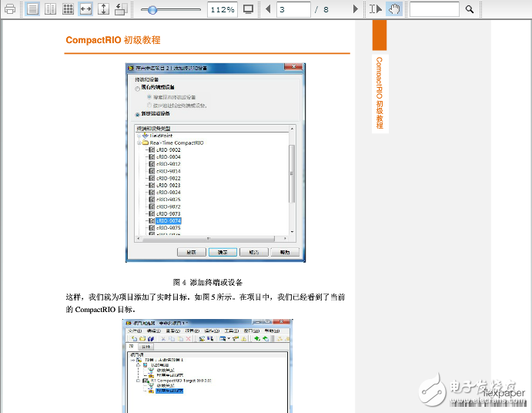This screenshot has width=532, height=413.
Task: Click the magnifier search icon
Action: click(x=470, y=9)
